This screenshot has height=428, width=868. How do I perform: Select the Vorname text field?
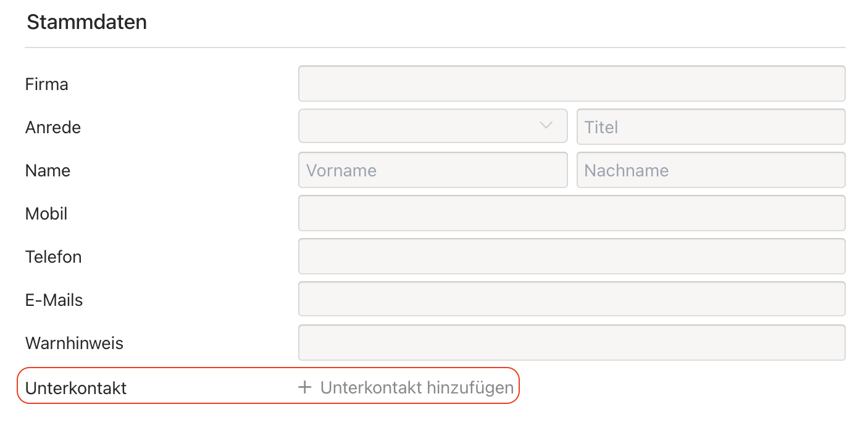pyautogui.click(x=432, y=170)
